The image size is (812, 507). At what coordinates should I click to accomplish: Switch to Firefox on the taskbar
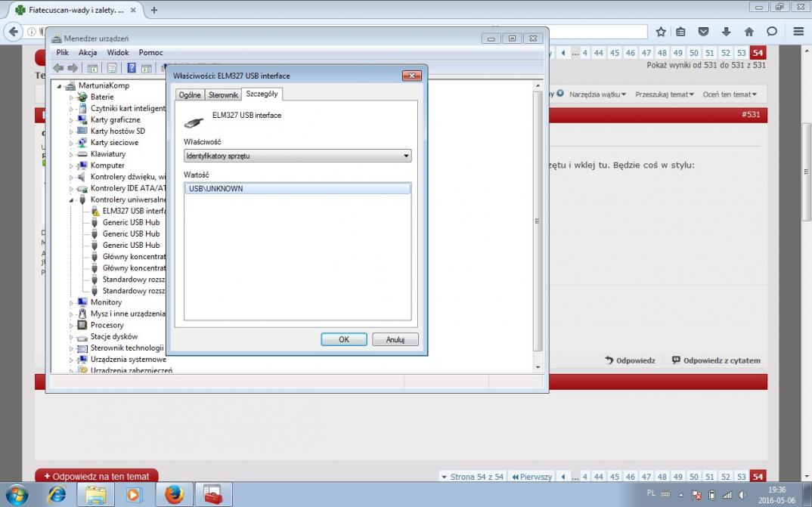tap(175, 495)
